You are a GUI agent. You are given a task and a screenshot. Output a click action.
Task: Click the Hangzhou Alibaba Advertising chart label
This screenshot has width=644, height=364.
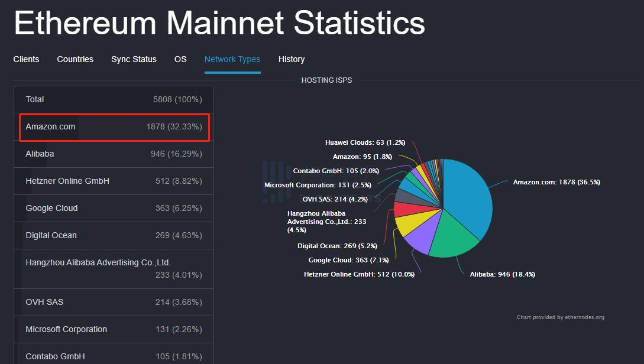click(326, 222)
